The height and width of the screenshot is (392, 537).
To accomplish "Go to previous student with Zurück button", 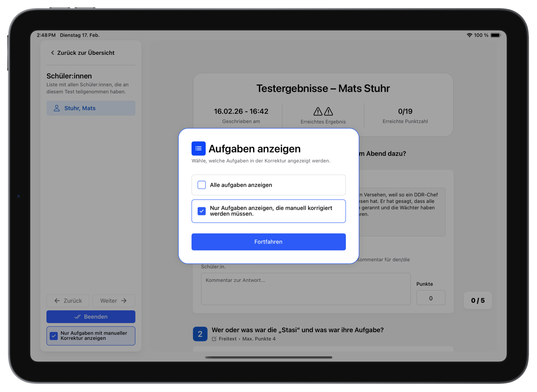I will point(68,301).
